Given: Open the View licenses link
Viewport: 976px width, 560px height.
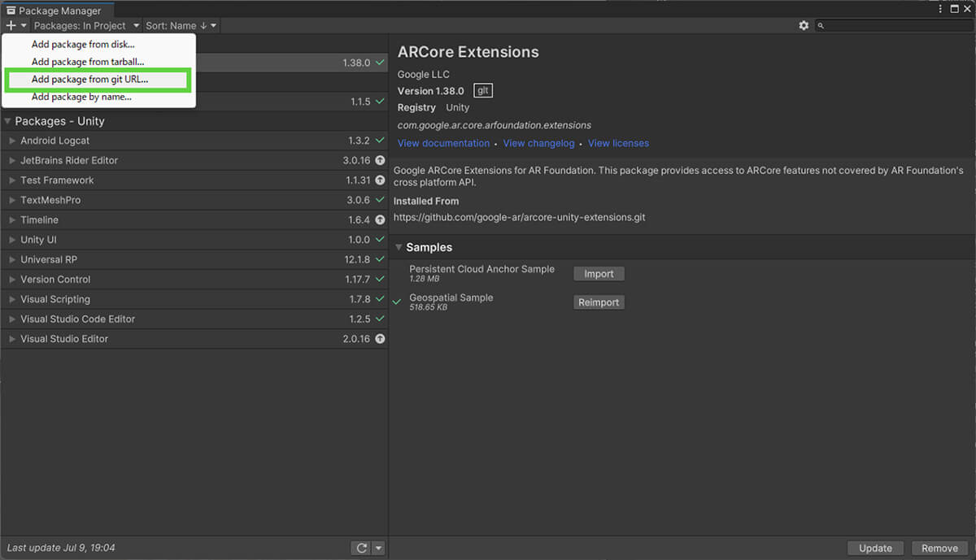Looking at the screenshot, I should (x=618, y=143).
